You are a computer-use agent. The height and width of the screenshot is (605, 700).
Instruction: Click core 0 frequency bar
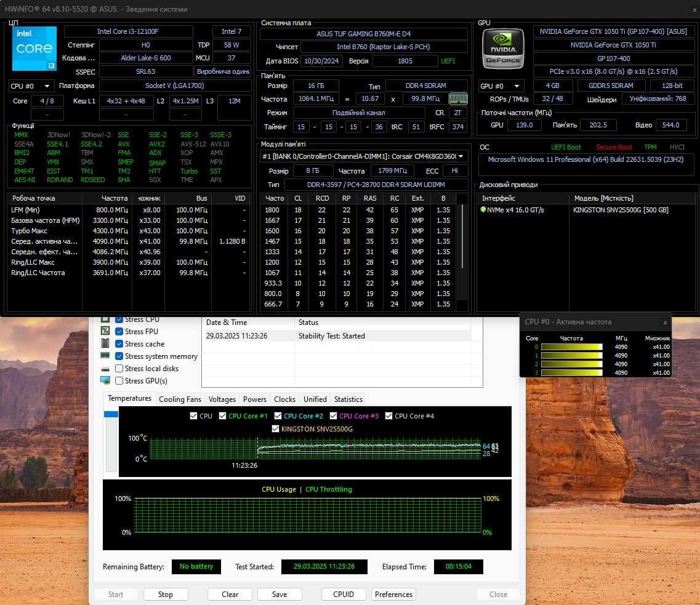point(571,347)
